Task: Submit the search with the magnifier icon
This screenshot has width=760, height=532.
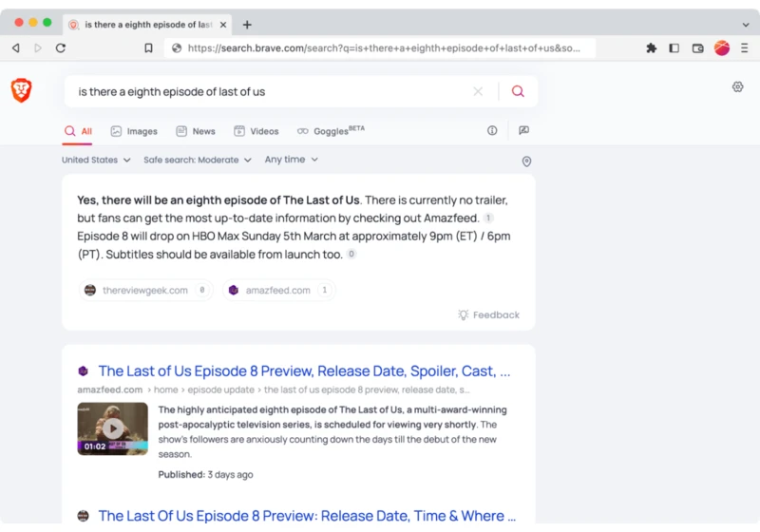Action: click(518, 91)
